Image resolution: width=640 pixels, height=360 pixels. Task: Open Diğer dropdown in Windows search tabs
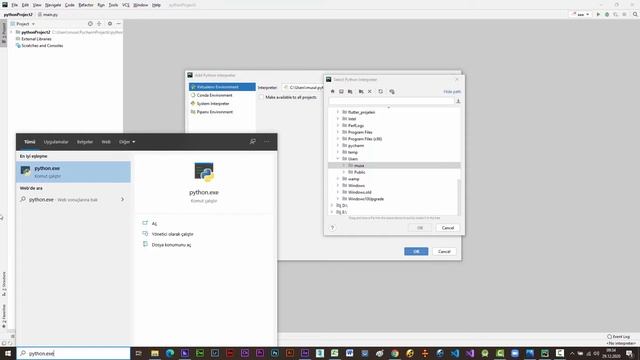pos(127,142)
